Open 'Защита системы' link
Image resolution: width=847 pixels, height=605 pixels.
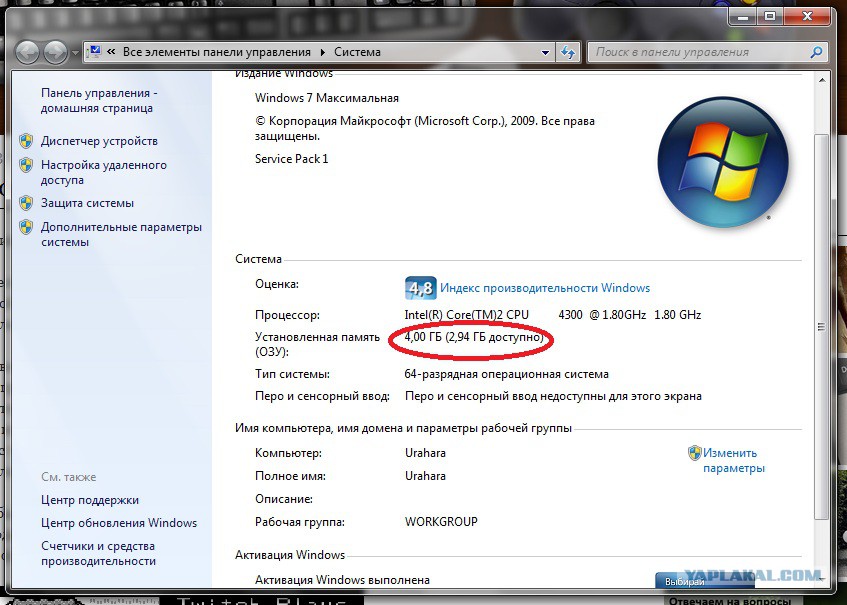pyautogui.click(x=88, y=203)
